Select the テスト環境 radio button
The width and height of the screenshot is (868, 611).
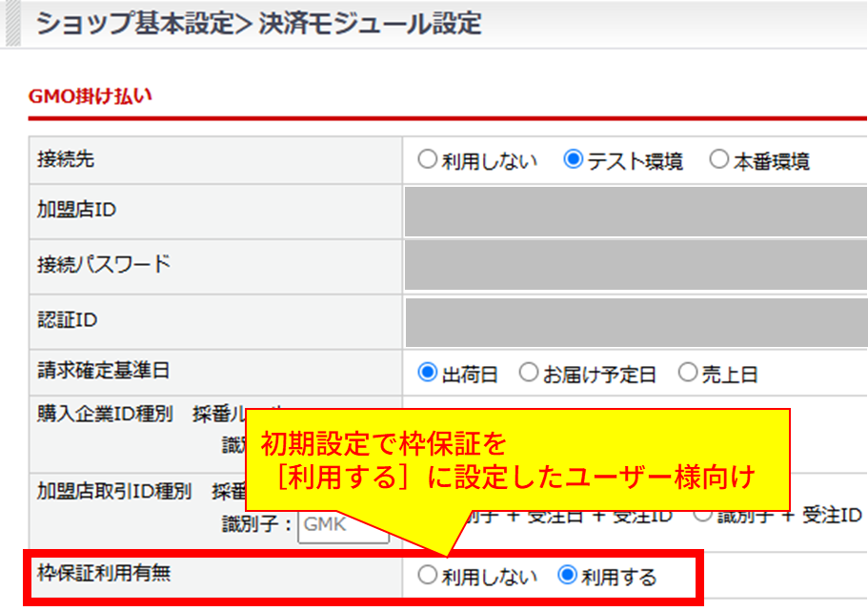pos(573,159)
